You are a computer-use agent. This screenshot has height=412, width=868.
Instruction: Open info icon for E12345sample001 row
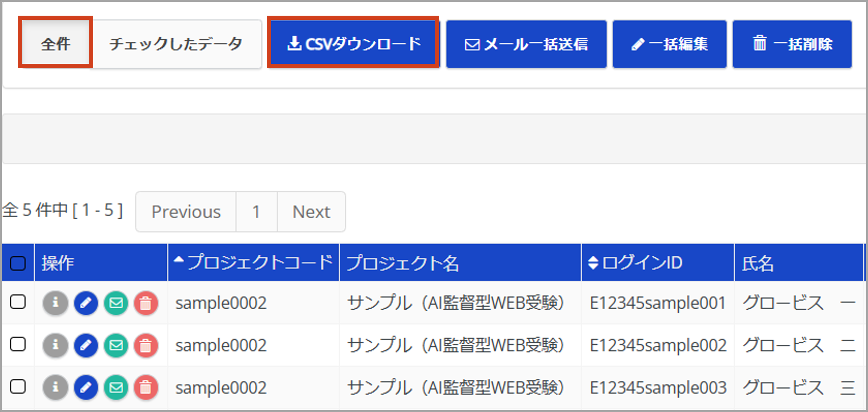tap(56, 303)
